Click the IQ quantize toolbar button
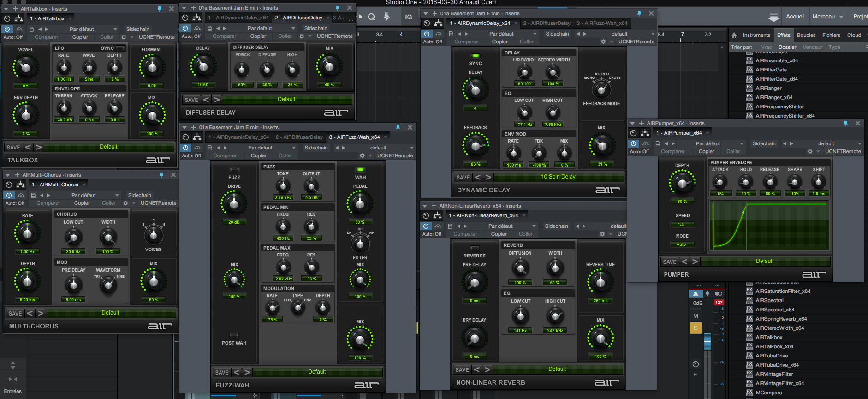The image size is (868, 399). point(409,17)
